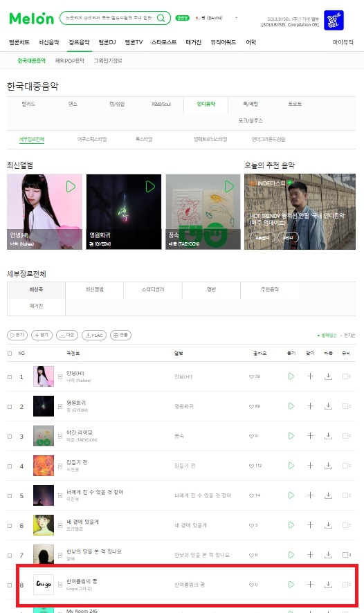The width and height of the screenshot is (364, 613).
Task: Focus the search input field
Action: [109, 18]
